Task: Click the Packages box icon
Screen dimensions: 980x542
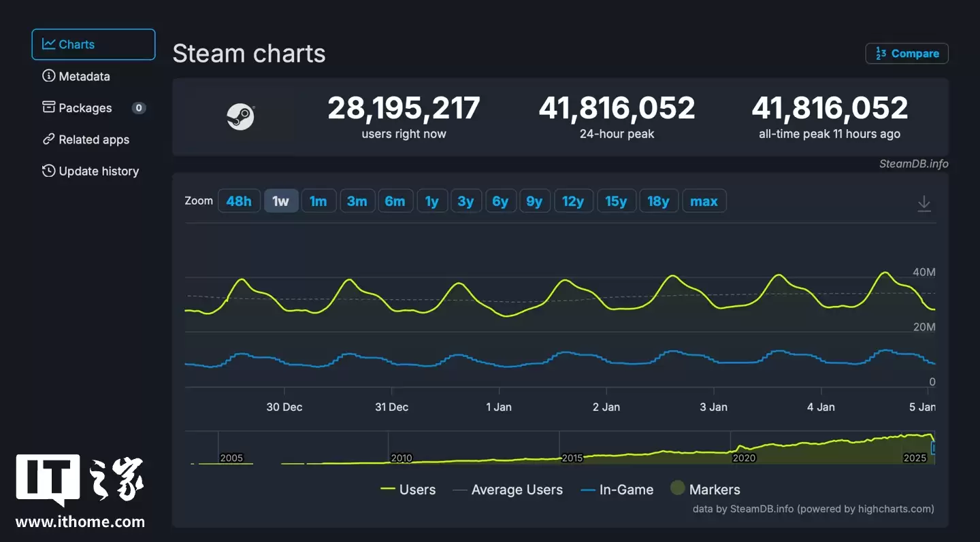Action: point(48,107)
